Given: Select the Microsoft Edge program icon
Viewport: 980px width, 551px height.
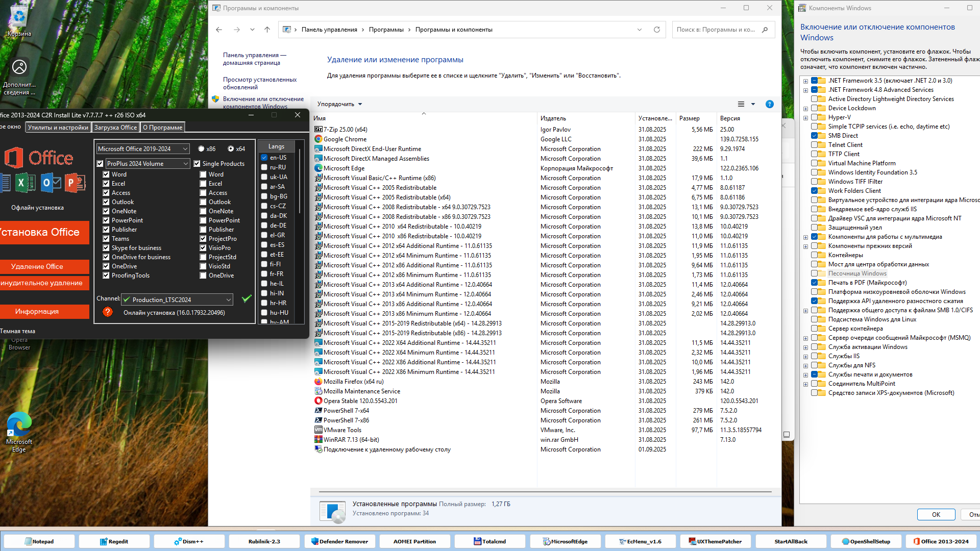Looking at the screenshot, I should 318,168.
